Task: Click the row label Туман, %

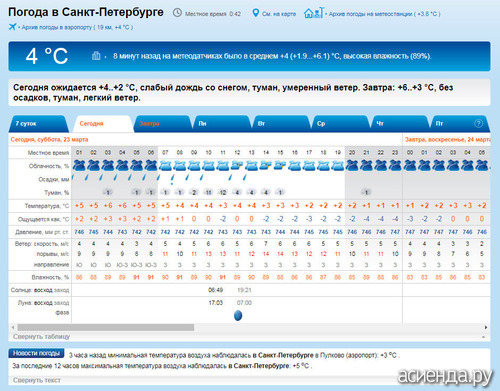Action: coord(57,193)
